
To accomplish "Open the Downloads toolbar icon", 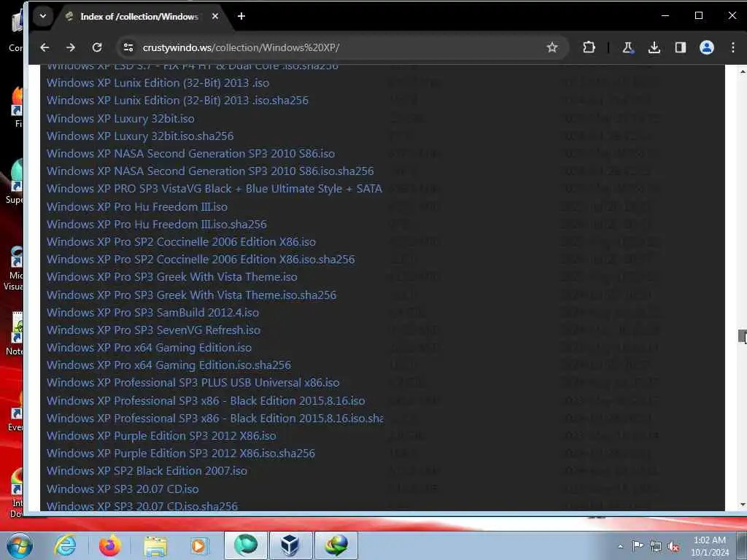I will [x=654, y=47].
